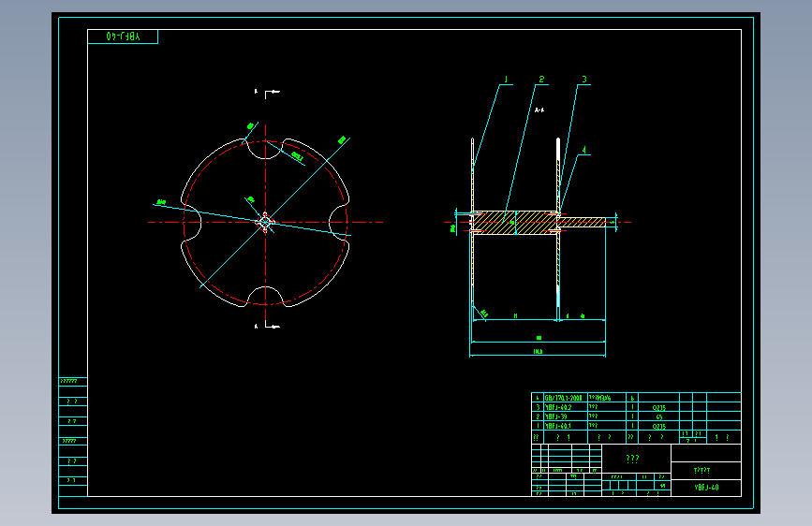This screenshot has width=812, height=526.
Task: Select balloon number 3 above section view
Action: point(584,80)
